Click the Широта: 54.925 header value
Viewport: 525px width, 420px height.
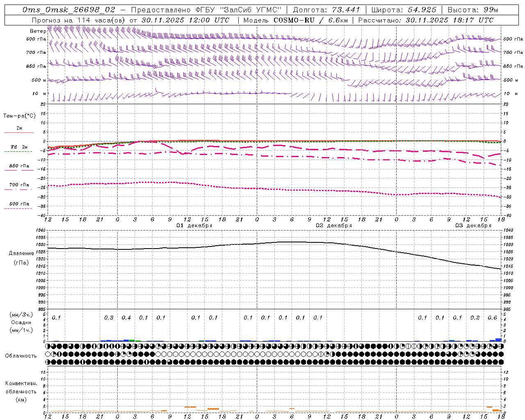pos(404,10)
